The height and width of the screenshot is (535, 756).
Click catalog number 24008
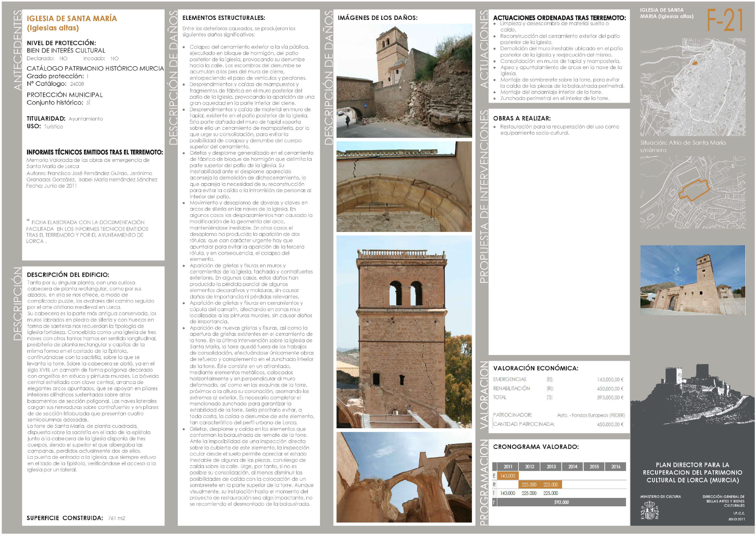pos(77,84)
